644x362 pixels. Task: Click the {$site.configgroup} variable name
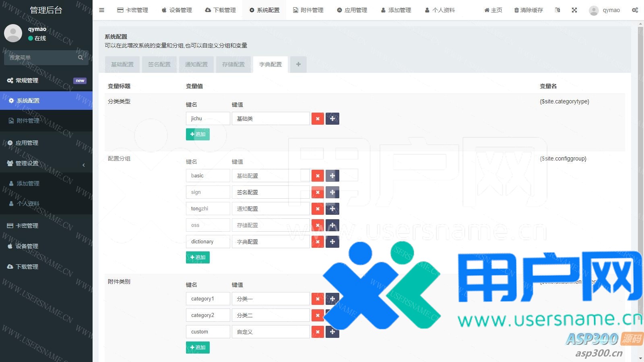click(x=563, y=158)
